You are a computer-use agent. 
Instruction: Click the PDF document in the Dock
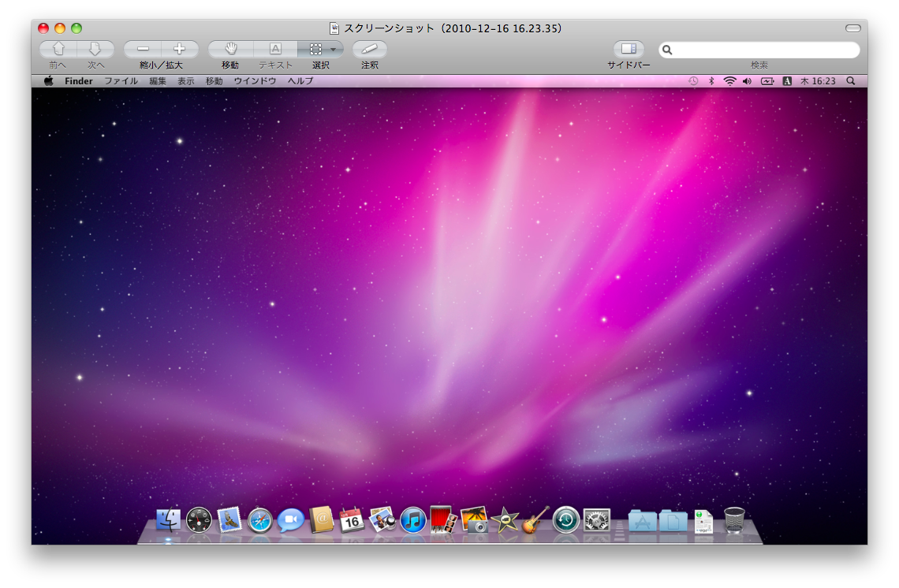703,521
